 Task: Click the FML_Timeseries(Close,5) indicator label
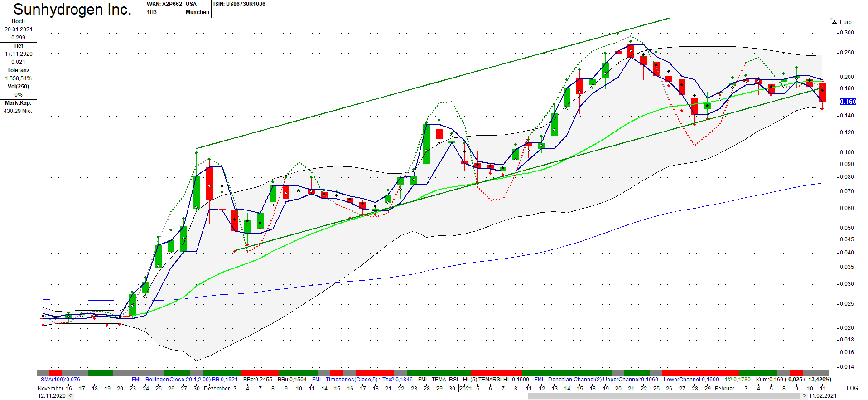pos(346,380)
